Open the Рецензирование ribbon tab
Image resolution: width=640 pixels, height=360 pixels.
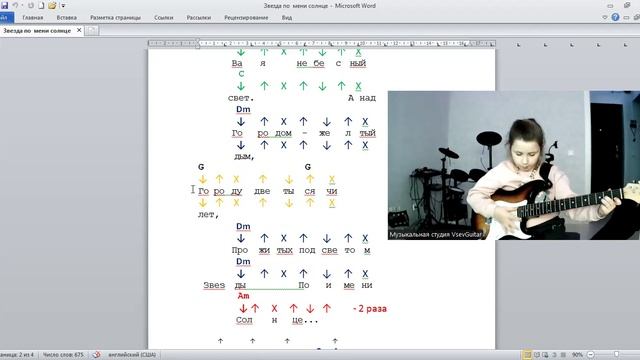246,18
